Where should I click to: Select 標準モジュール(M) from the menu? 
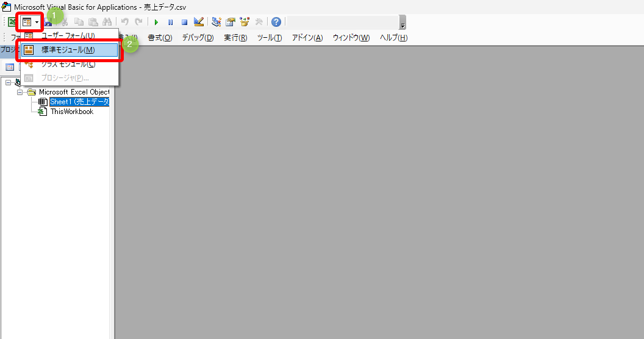(68, 50)
